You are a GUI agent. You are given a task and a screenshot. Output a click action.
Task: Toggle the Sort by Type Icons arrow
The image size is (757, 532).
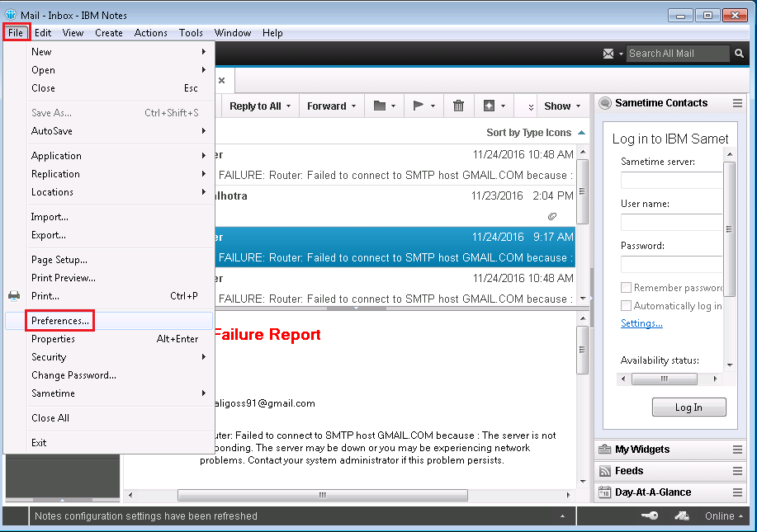click(x=582, y=133)
